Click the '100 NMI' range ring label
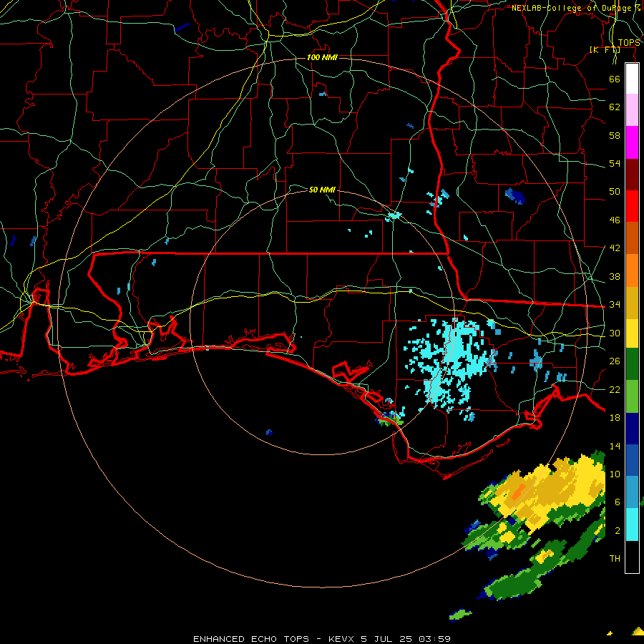Viewport: 644px width, 644px height. (322, 57)
